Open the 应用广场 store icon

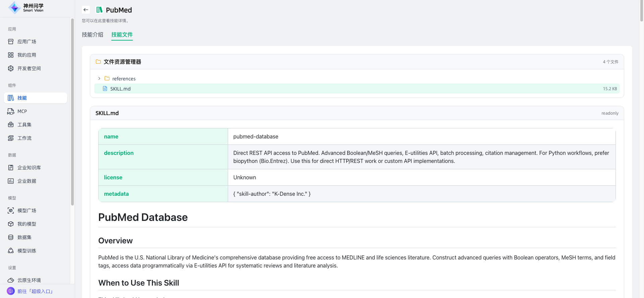point(11,42)
